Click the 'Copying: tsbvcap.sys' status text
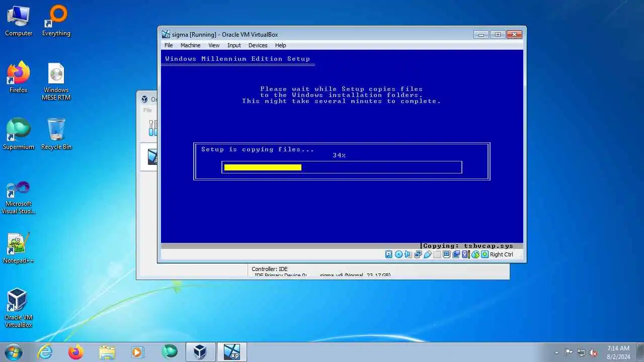This screenshot has width=644, height=362. coord(468,246)
